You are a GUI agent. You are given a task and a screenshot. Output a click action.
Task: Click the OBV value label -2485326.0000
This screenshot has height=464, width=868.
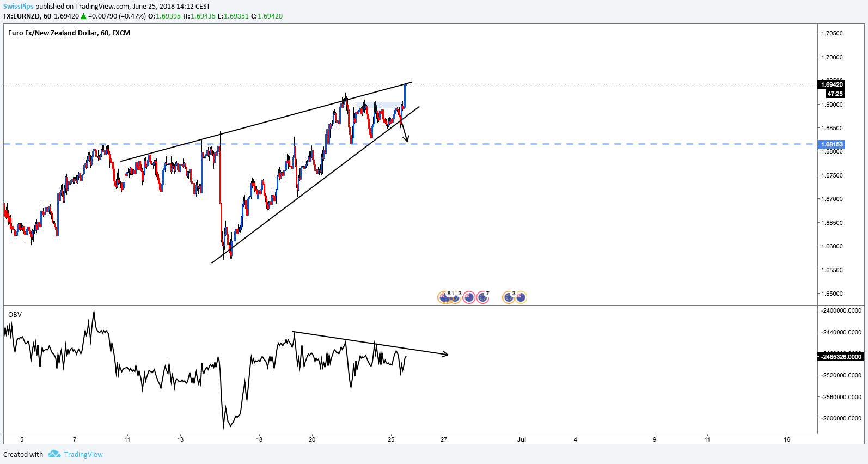pyautogui.click(x=841, y=357)
